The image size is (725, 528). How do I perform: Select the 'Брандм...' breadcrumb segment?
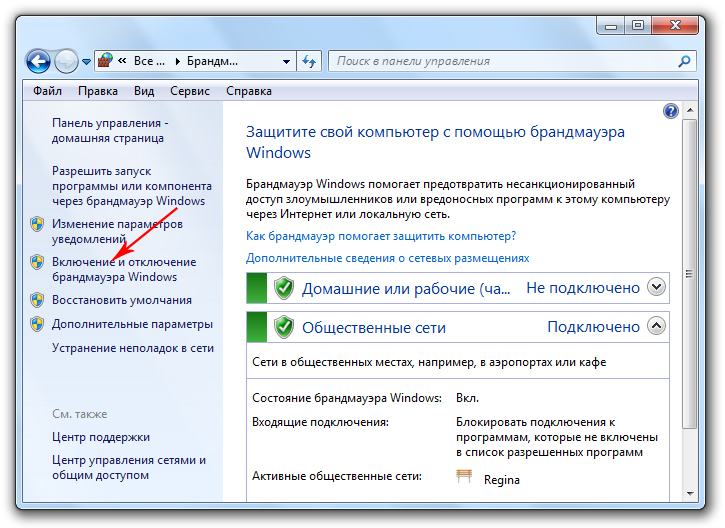click(x=212, y=61)
